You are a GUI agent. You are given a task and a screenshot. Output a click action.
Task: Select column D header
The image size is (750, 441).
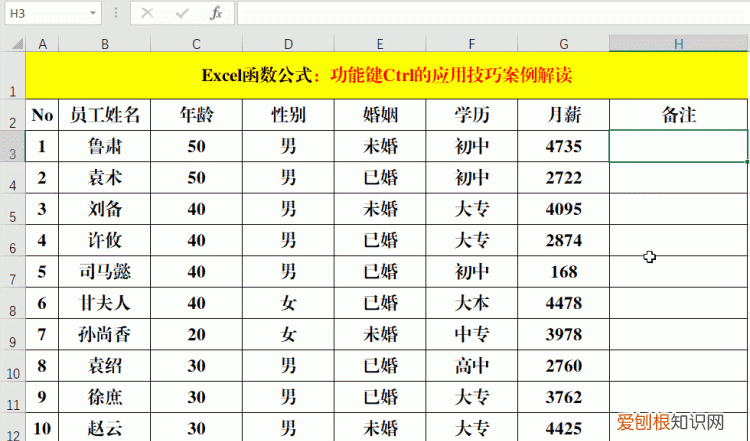click(x=288, y=44)
